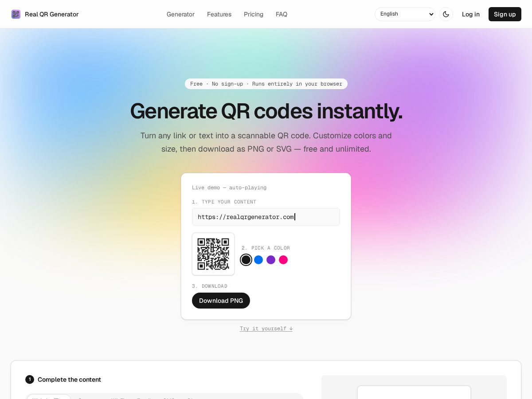
Task: Choose the purple color swatch
Action: [271, 260]
